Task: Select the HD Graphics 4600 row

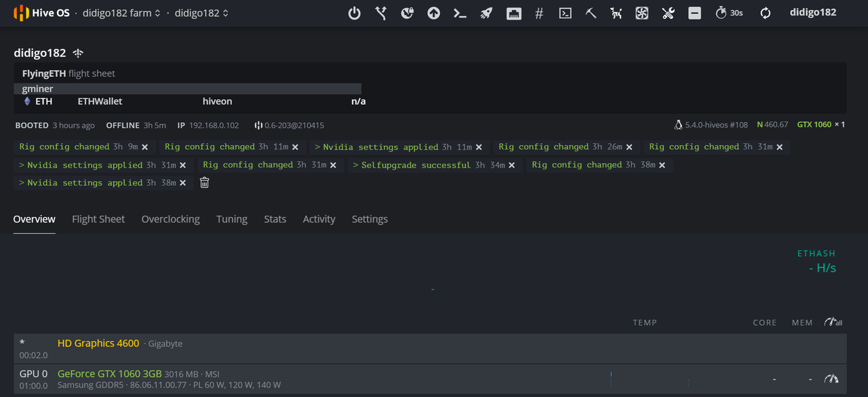Action: click(430, 348)
